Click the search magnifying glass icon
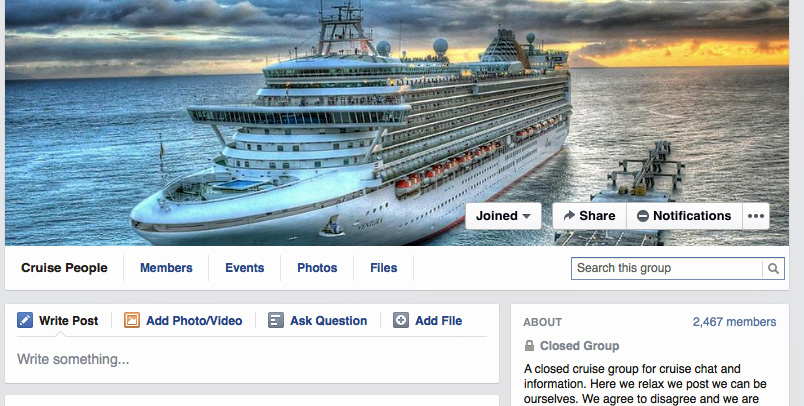The image size is (804, 406). tap(773, 268)
